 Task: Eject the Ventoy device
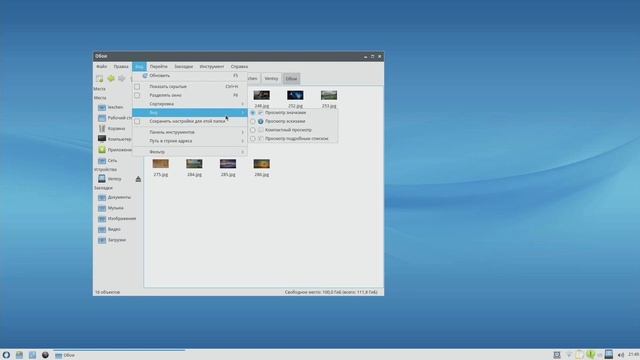[x=138, y=179]
